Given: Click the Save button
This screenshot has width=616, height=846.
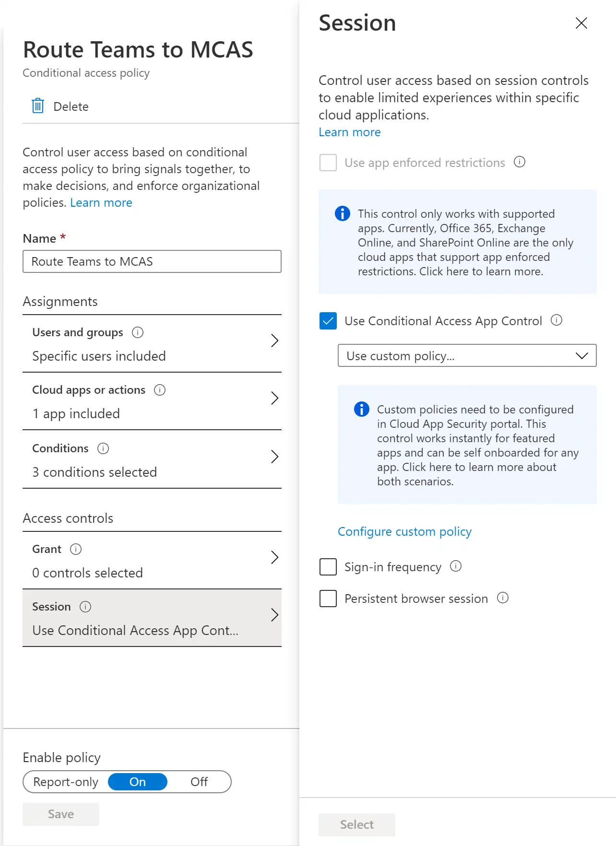Looking at the screenshot, I should click(x=61, y=814).
